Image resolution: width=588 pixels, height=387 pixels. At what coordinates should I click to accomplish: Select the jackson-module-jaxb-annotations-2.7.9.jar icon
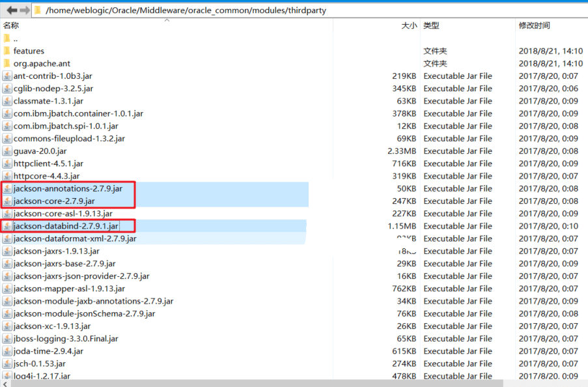click(7, 301)
